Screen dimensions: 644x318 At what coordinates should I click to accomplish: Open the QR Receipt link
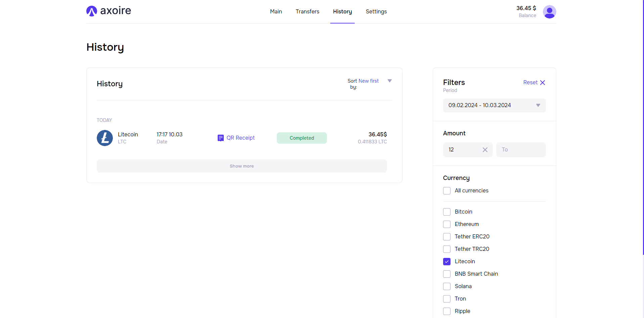241,138
